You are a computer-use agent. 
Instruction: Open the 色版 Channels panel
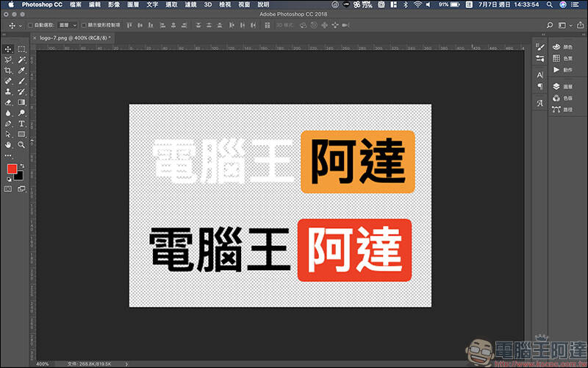point(562,98)
